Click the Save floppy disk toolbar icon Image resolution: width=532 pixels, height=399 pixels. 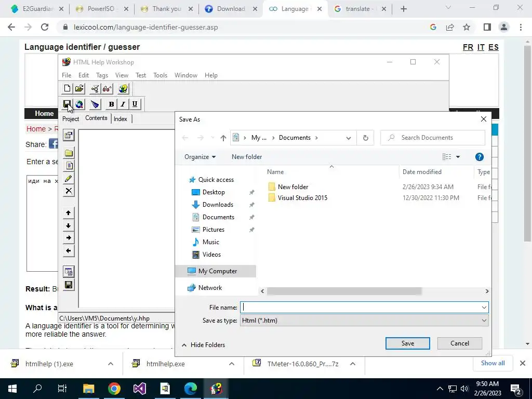[67, 104]
